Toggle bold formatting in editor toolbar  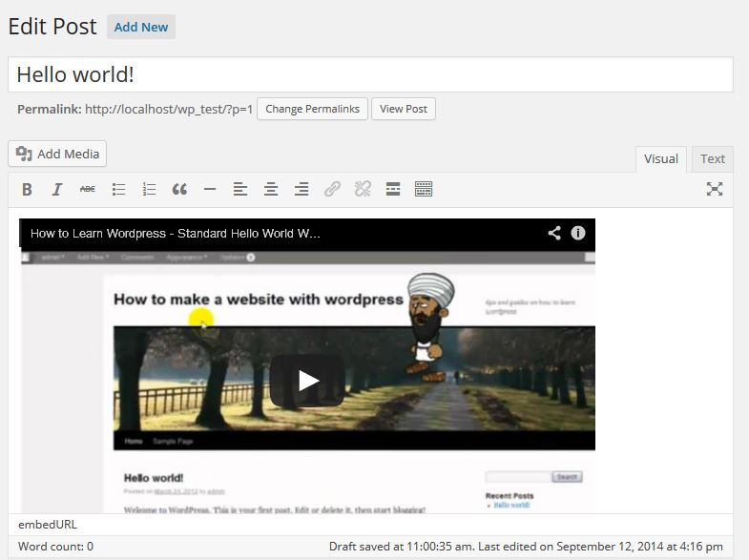point(28,190)
